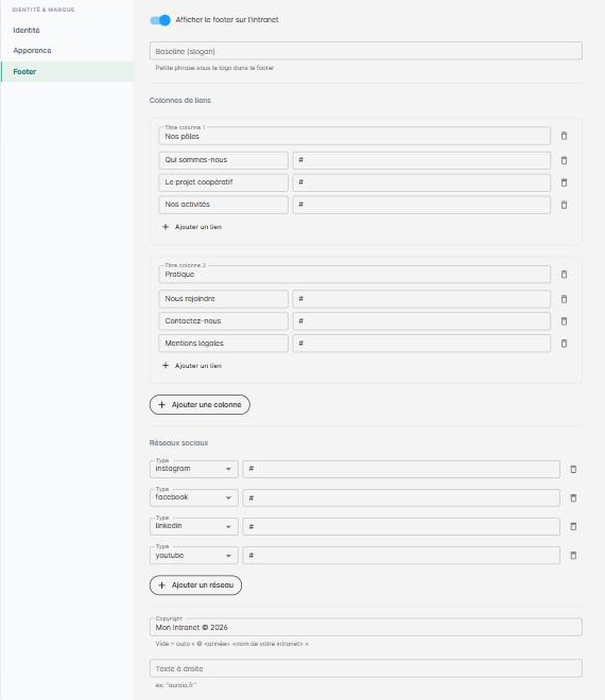
Task: Edit the youtube URL field
Action: 401,555
